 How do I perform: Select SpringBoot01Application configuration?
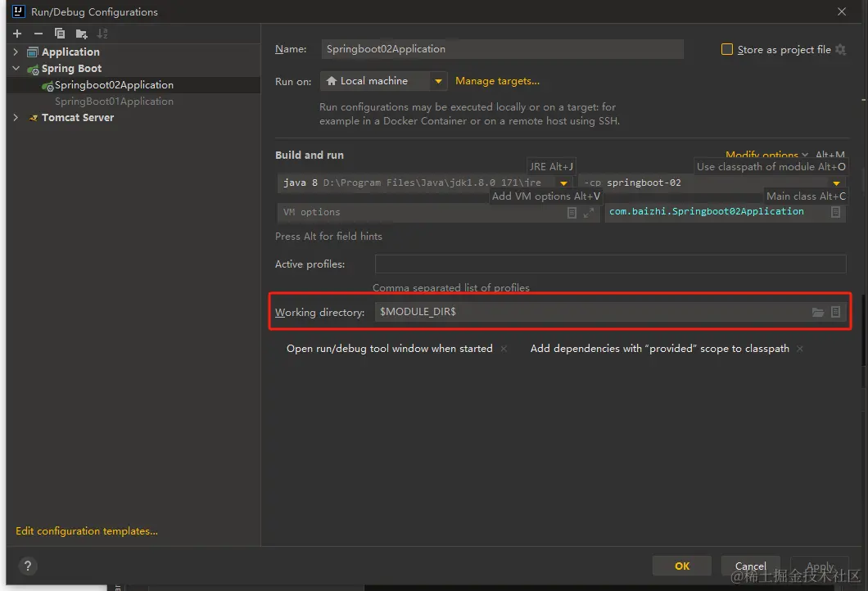click(133, 102)
